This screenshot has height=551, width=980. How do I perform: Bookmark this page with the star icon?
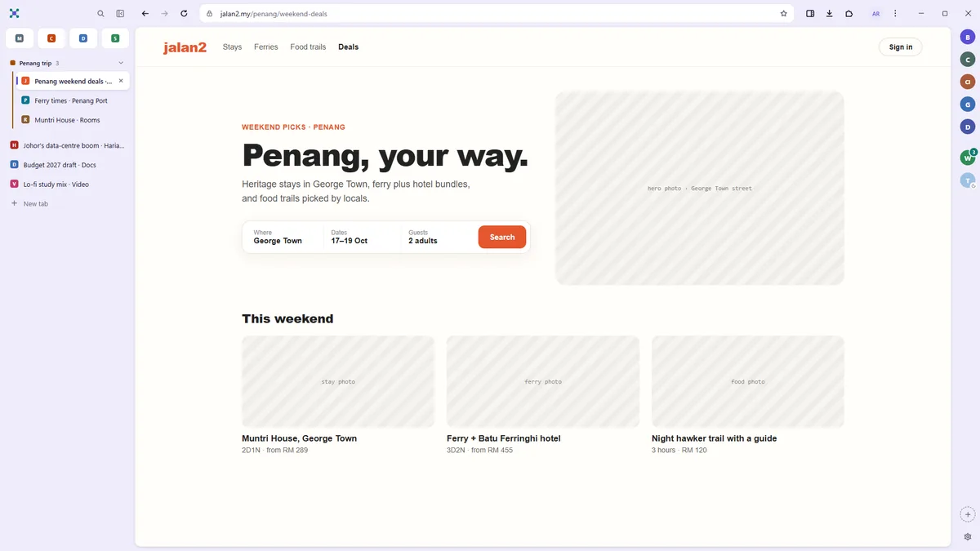783,14
